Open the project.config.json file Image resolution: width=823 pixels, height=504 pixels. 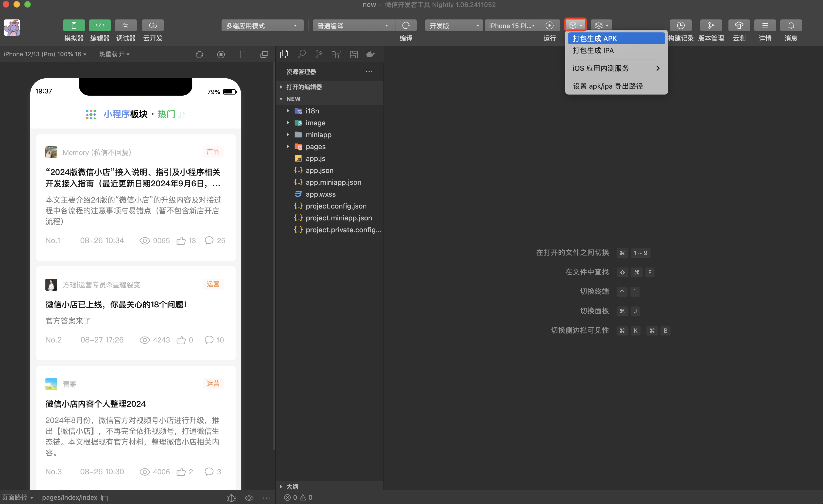329,206
